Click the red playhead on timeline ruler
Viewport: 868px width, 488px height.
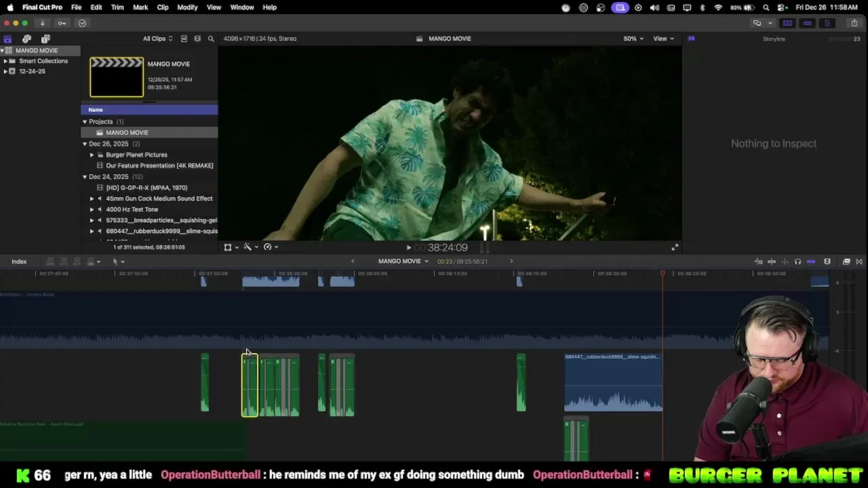coord(663,273)
